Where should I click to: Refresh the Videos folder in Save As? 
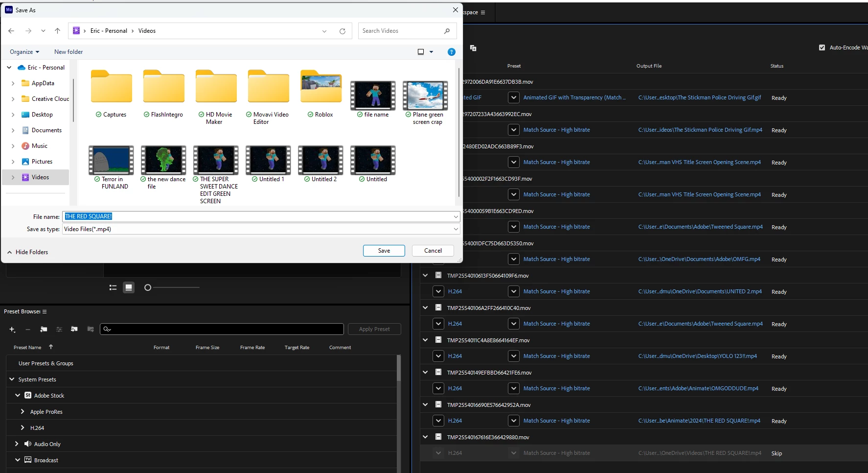[x=343, y=31]
